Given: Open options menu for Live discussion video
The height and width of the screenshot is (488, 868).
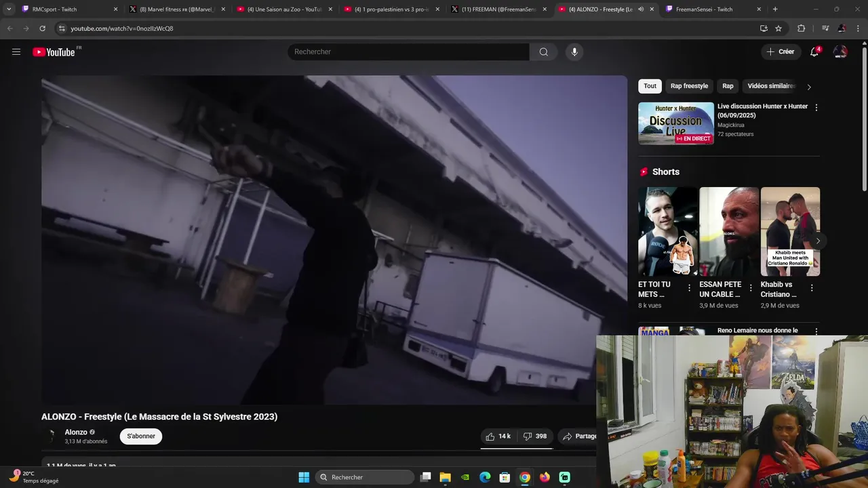Looking at the screenshot, I should point(816,107).
